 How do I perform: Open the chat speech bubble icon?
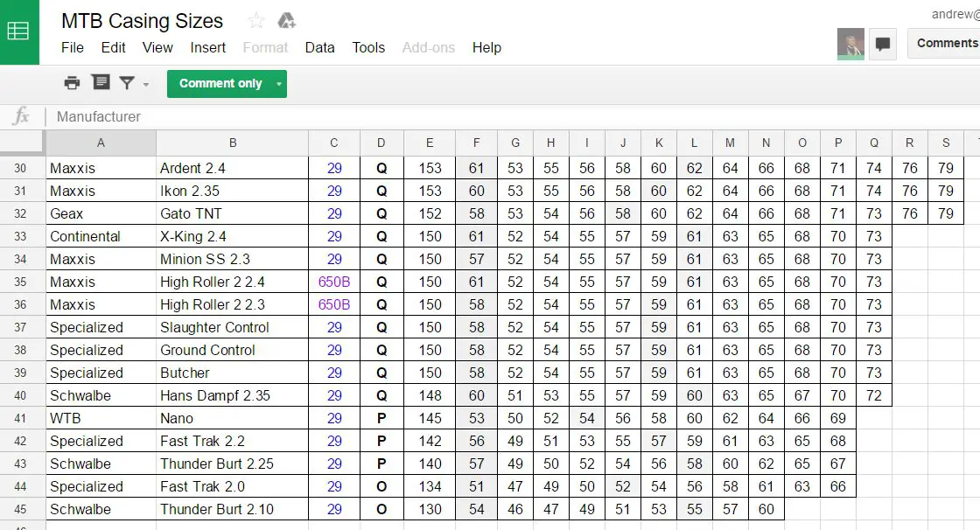coord(883,44)
